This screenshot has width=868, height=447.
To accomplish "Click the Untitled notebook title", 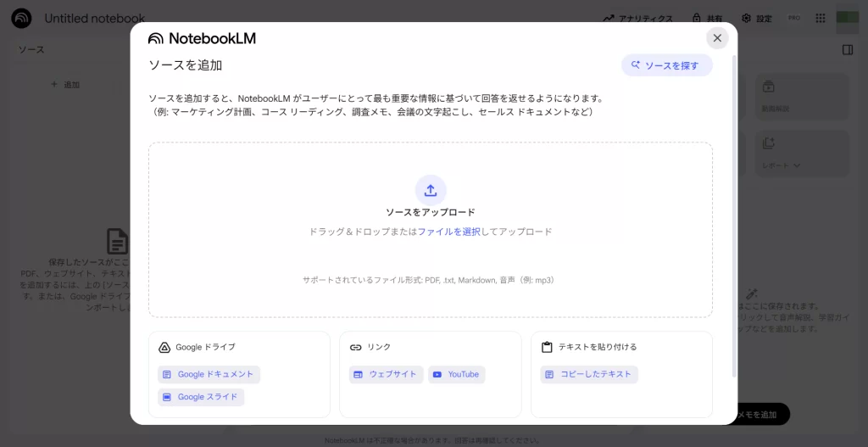I will [x=95, y=19].
